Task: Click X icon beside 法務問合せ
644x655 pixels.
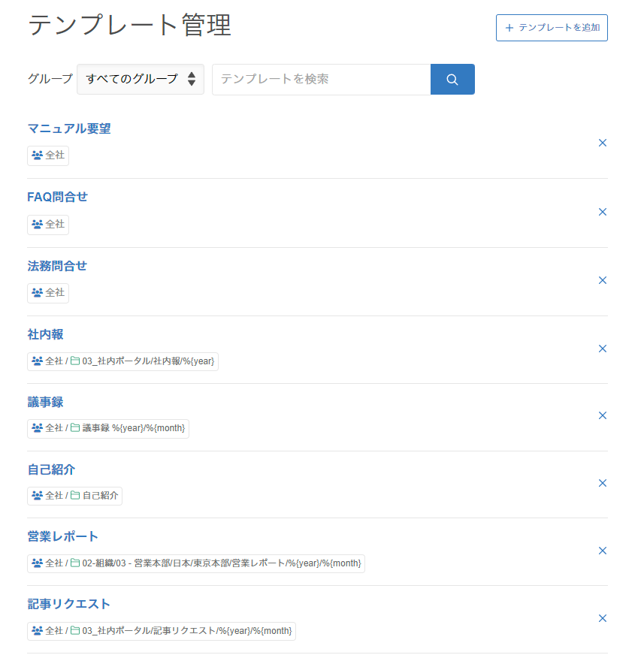Action: pyautogui.click(x=602, y=280)
